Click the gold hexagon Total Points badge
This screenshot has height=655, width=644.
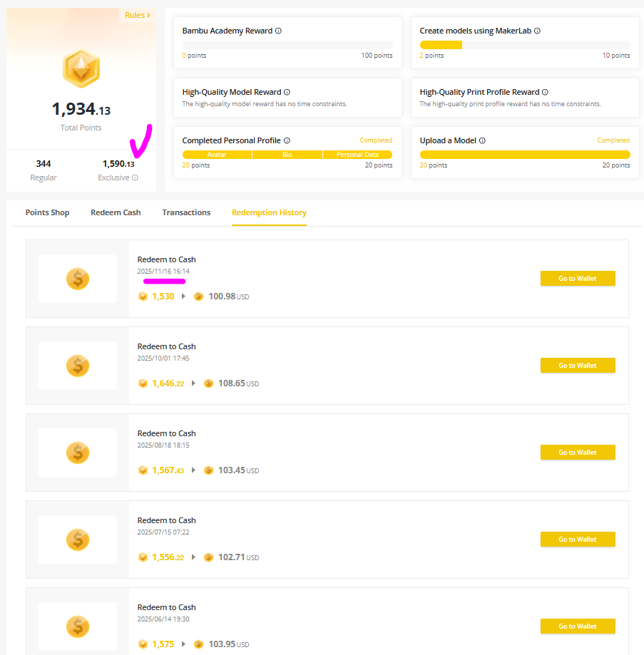(81, 69)
